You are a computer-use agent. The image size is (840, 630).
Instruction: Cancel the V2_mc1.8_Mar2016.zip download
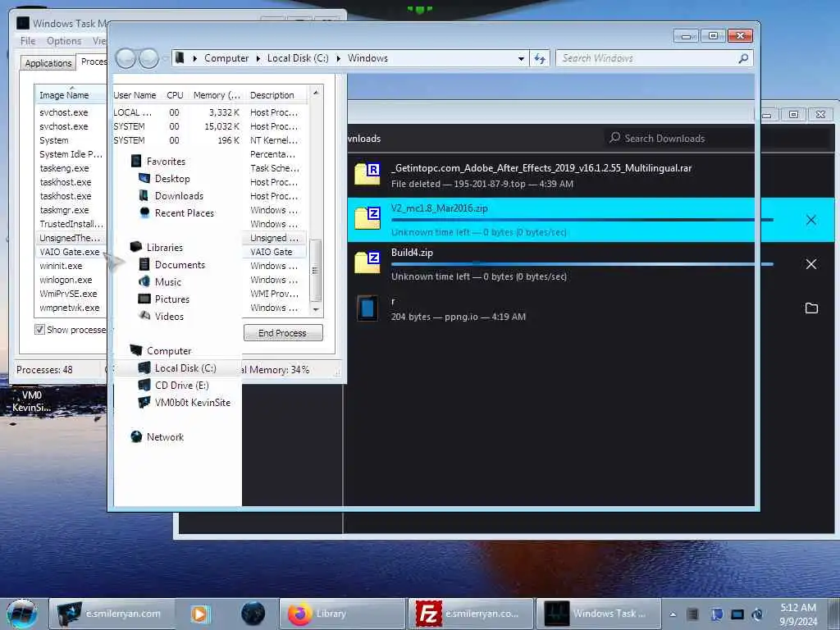pyautogui.click(x=811, y=220)
